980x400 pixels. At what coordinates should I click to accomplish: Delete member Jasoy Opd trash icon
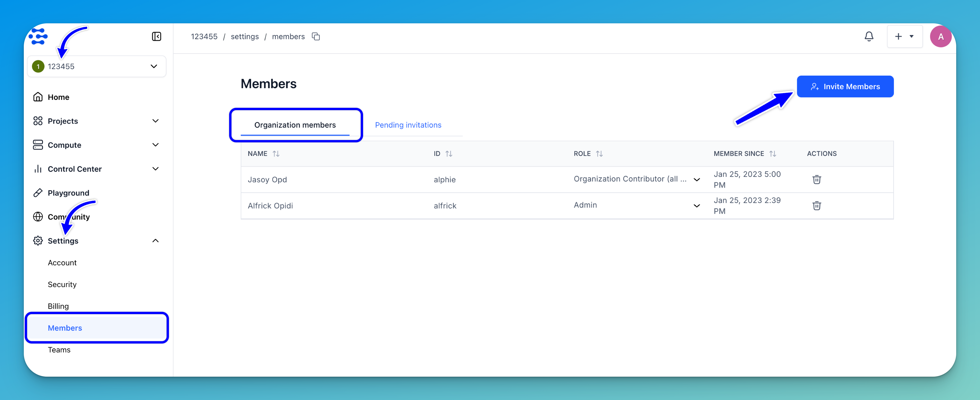pyautogui.click(x=816, y=180)
